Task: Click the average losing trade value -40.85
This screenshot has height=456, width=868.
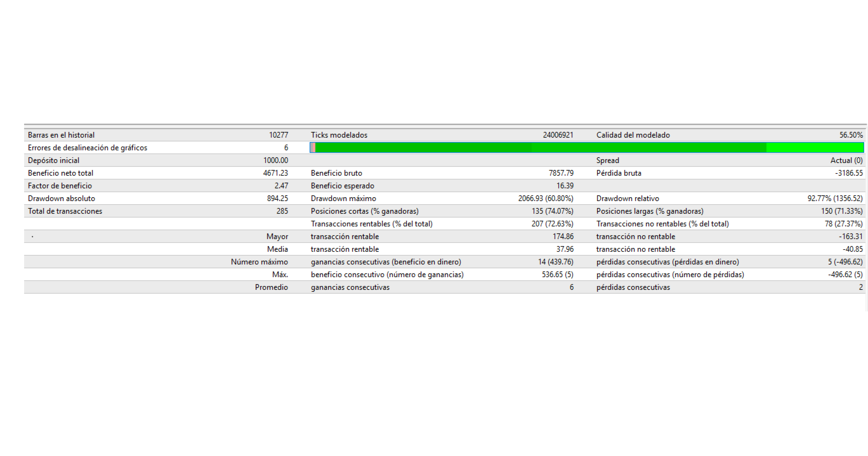Action: (x=853, y=249)
